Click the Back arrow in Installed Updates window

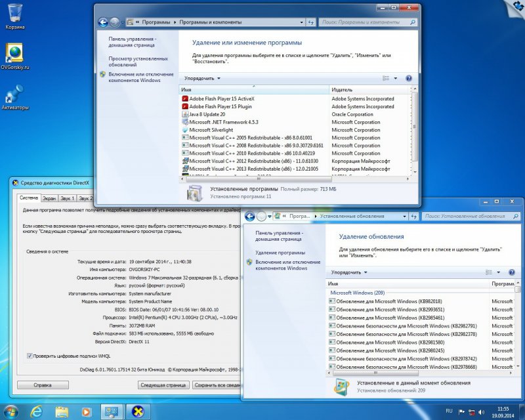tap(250, 217)
